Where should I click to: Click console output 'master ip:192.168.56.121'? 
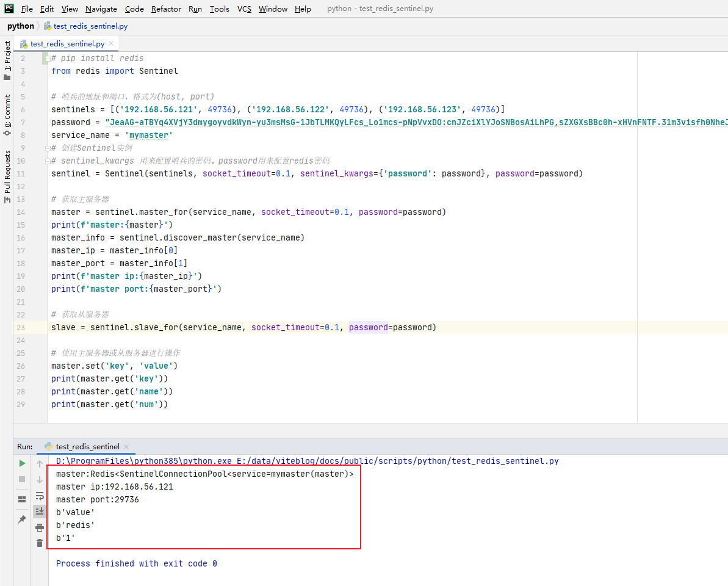click(x=115, y=487)
